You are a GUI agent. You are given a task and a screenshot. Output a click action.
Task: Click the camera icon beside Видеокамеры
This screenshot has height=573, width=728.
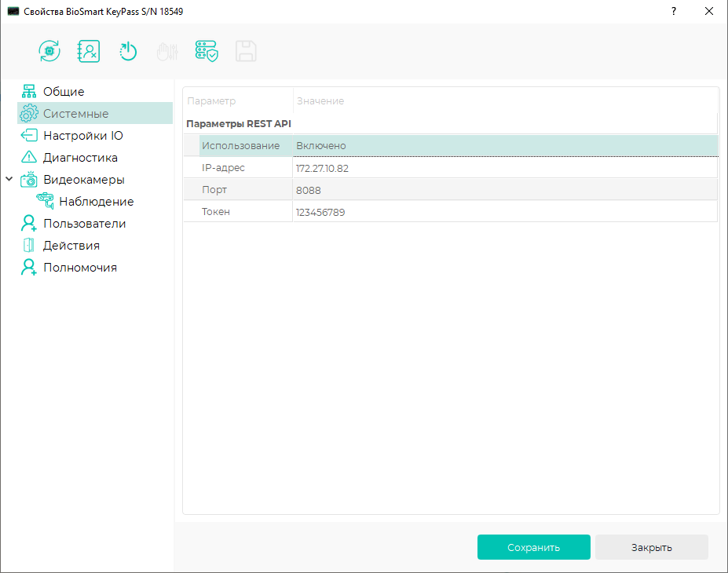pyautogui.click(x=29, y=180)
